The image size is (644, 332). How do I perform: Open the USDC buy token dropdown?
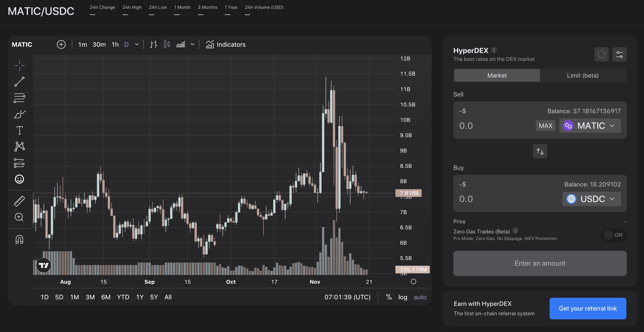[x=591, y=199]
